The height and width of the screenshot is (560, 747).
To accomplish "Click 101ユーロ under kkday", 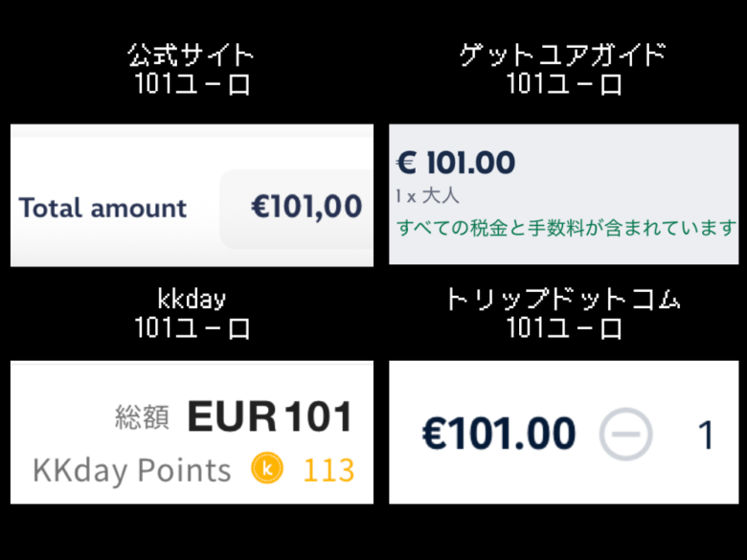I will (192, 328).
